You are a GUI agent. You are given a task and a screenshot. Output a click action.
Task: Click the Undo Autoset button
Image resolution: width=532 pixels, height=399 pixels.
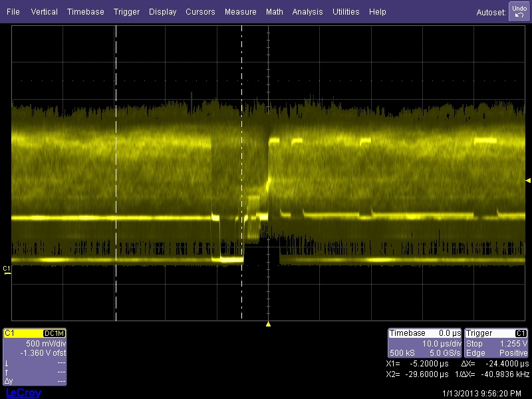[519, 11]
